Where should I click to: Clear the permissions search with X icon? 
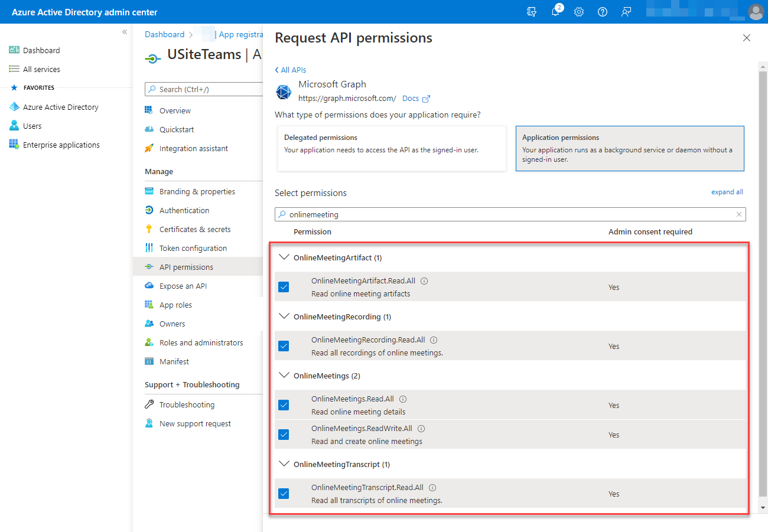pos(738,214)
